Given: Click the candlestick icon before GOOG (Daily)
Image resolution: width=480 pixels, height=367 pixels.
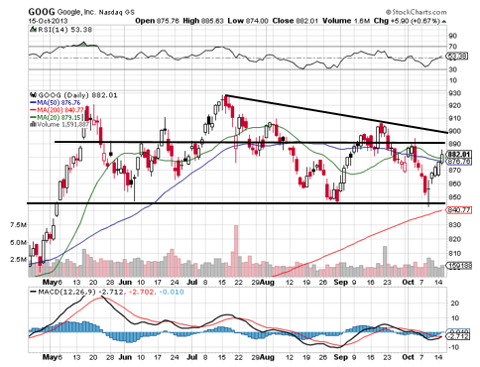Looking at the screenshot, I should [x=33, y=95].
